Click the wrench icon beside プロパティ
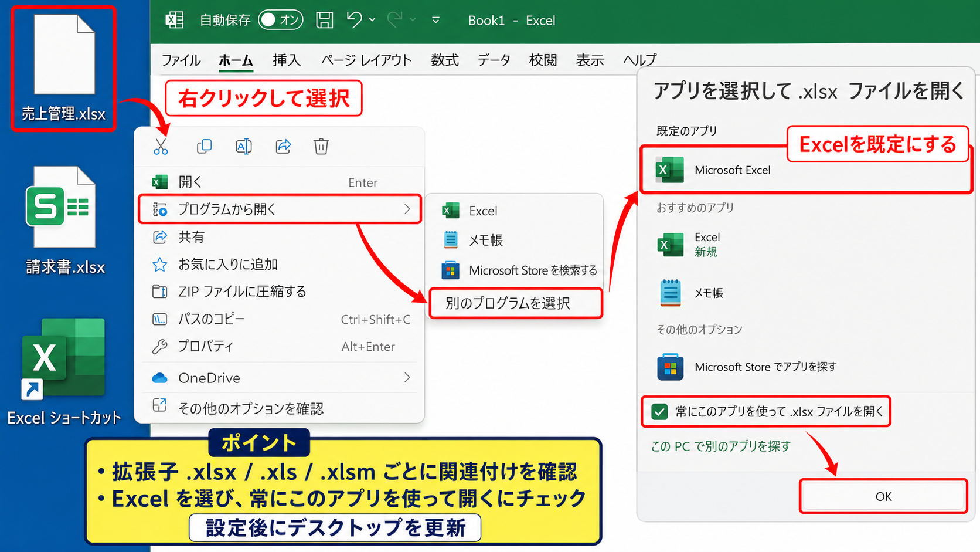 (159, 347)
